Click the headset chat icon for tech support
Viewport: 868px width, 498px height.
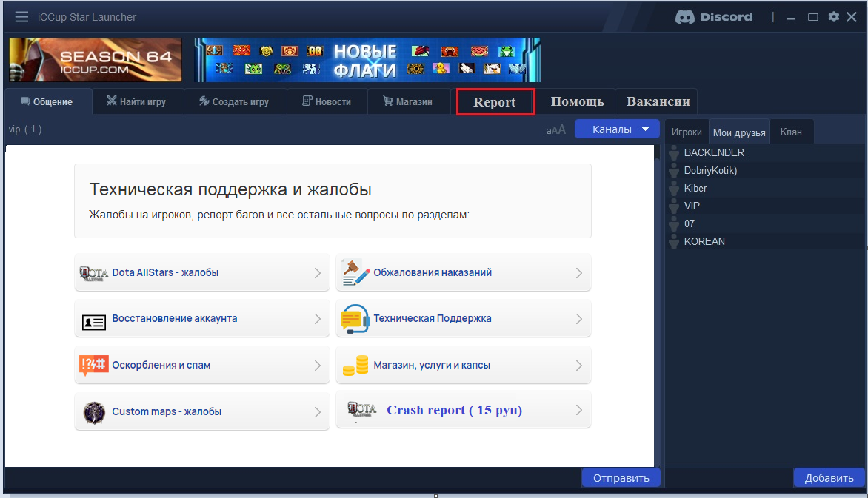pos(355,319)
